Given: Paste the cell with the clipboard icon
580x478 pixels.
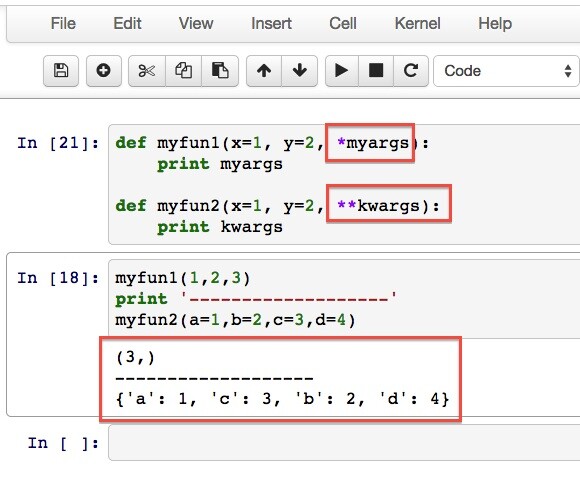Looking at the screenshot, I should pyautogui.click(x=220, y=71).
